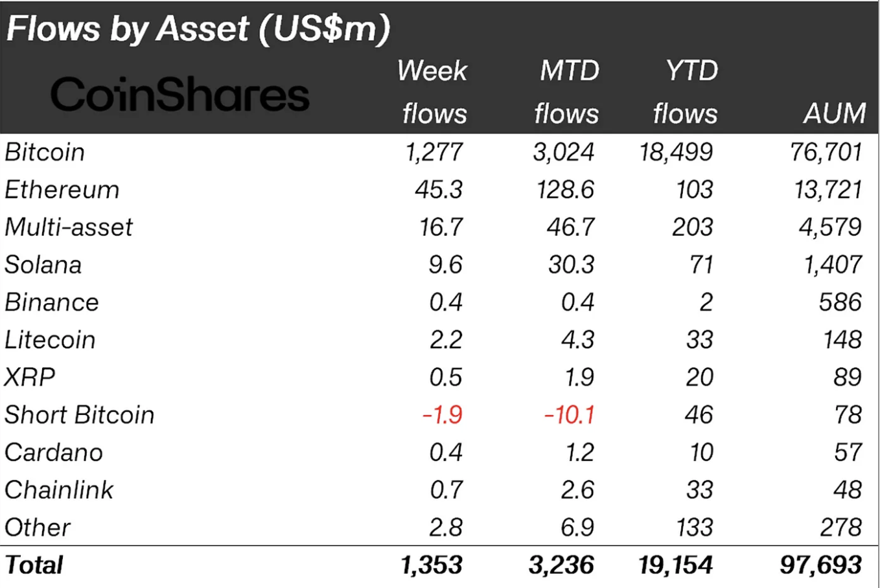
Task: Click the Bitcoin row label
Action: pos(45,152)
